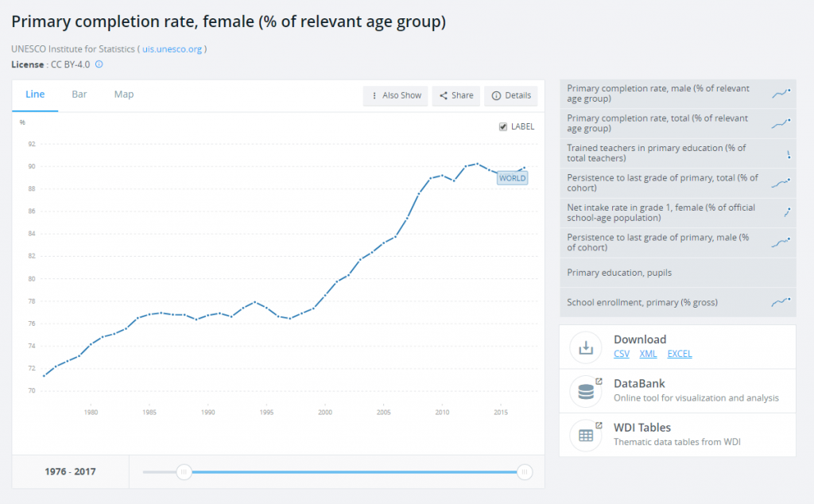Click the 90 y-axis value label
Viewport: 814px width, 504px height.
tap(32, 167)
